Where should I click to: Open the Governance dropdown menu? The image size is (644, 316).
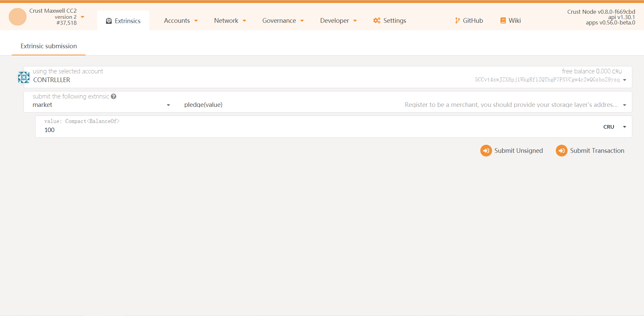283,21
